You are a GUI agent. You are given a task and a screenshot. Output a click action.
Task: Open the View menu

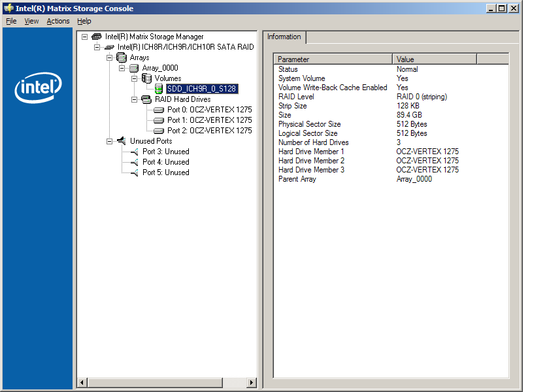tap(31, 21)
